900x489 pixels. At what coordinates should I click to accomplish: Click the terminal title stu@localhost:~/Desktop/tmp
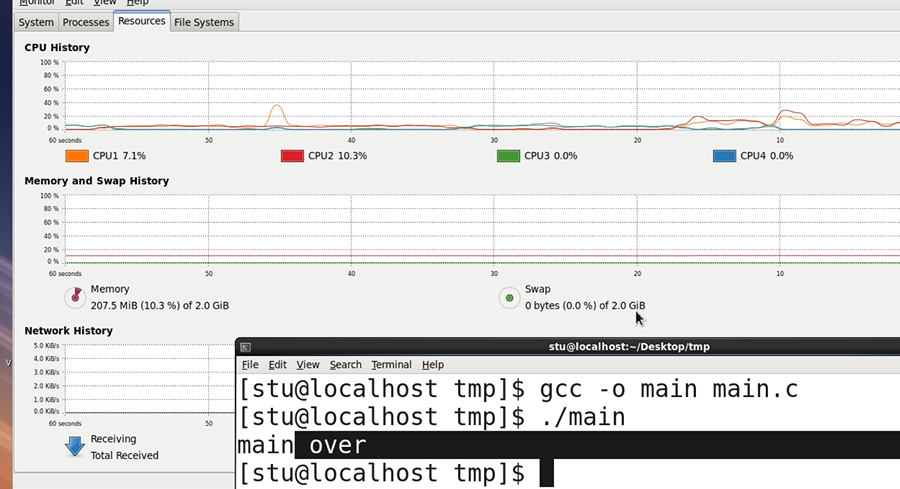[x=629, y=347]
